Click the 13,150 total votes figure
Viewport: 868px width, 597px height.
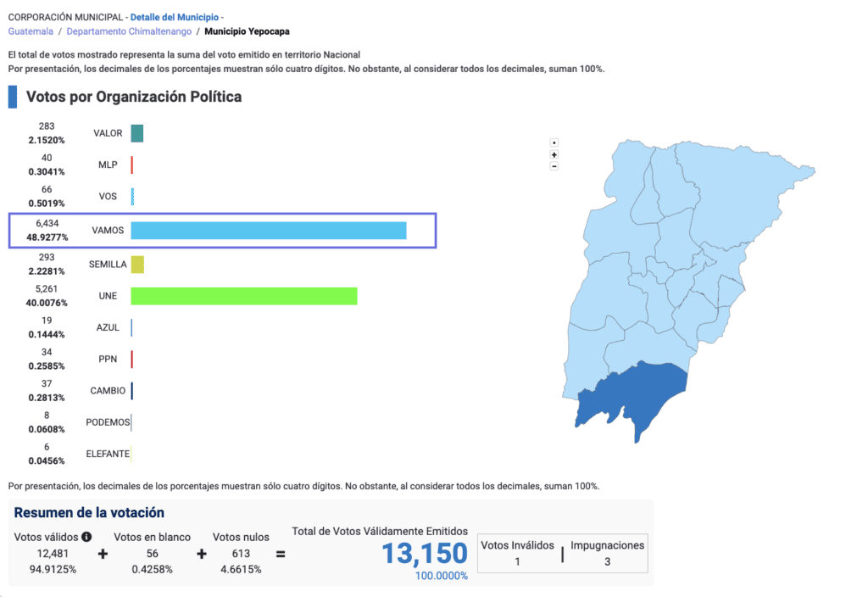tap(424, 554)
